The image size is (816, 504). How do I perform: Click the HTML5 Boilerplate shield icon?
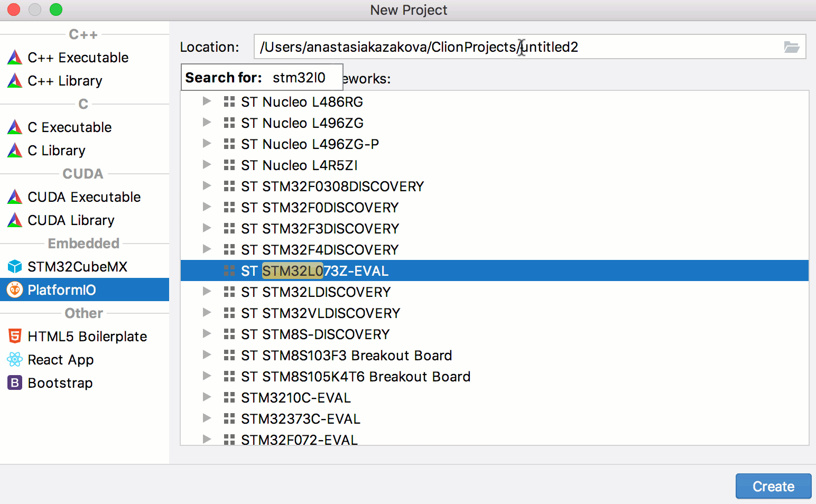[15, 336]
